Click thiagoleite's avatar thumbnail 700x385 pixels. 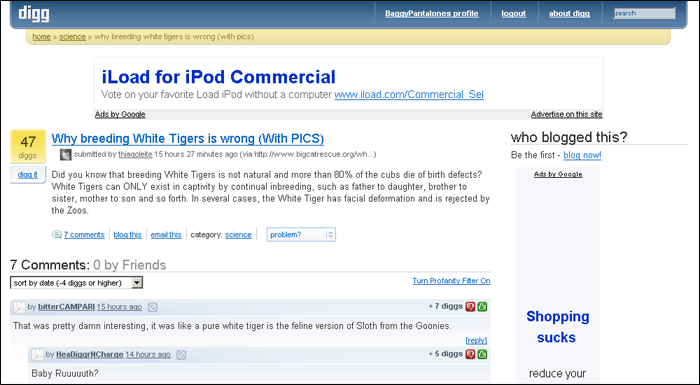(66, 155)
